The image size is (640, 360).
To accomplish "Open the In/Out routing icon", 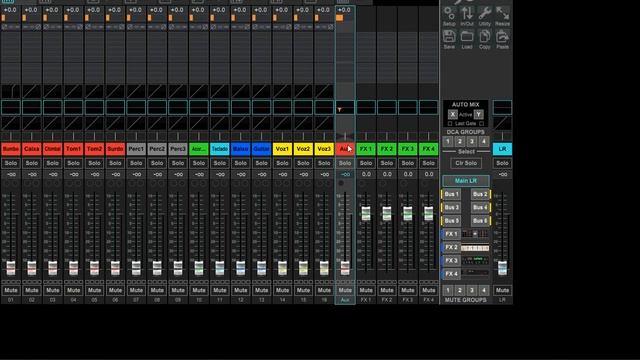I will pos(467,16).
